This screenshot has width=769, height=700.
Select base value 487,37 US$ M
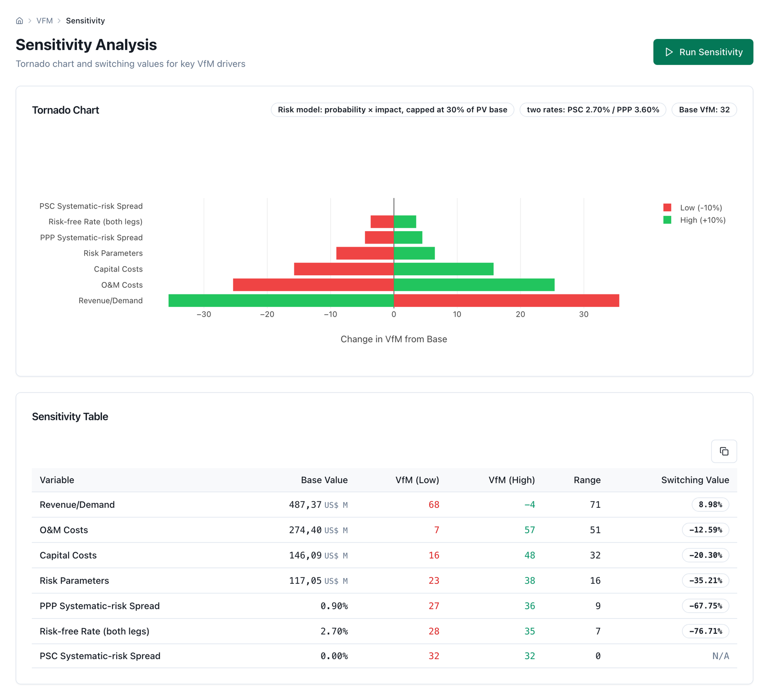point(318,505)
